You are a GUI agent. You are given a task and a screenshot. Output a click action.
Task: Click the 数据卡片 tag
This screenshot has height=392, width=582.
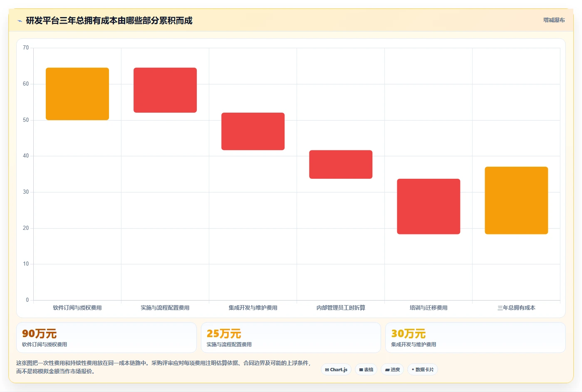point(423,370)
